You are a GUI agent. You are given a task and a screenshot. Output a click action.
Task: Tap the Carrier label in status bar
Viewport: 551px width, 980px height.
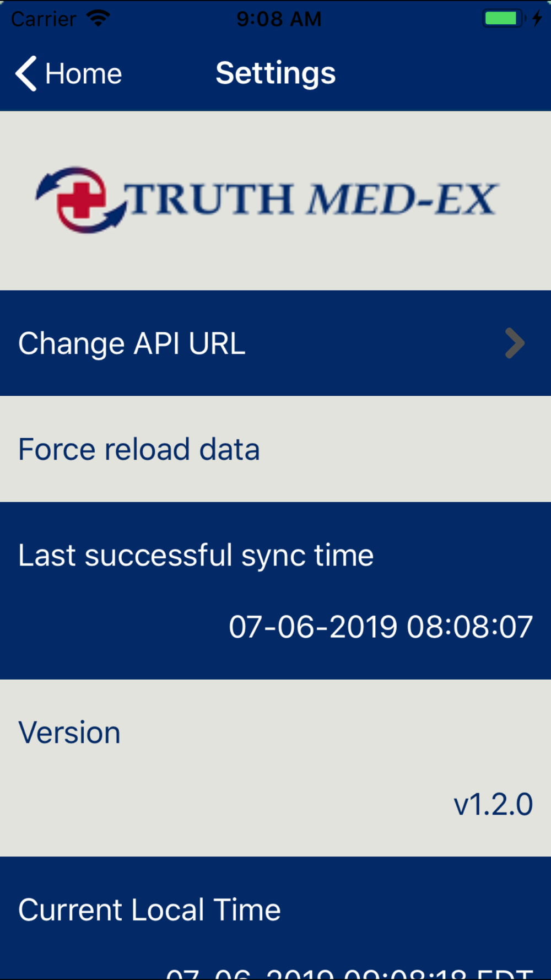[x=44, y=19]
